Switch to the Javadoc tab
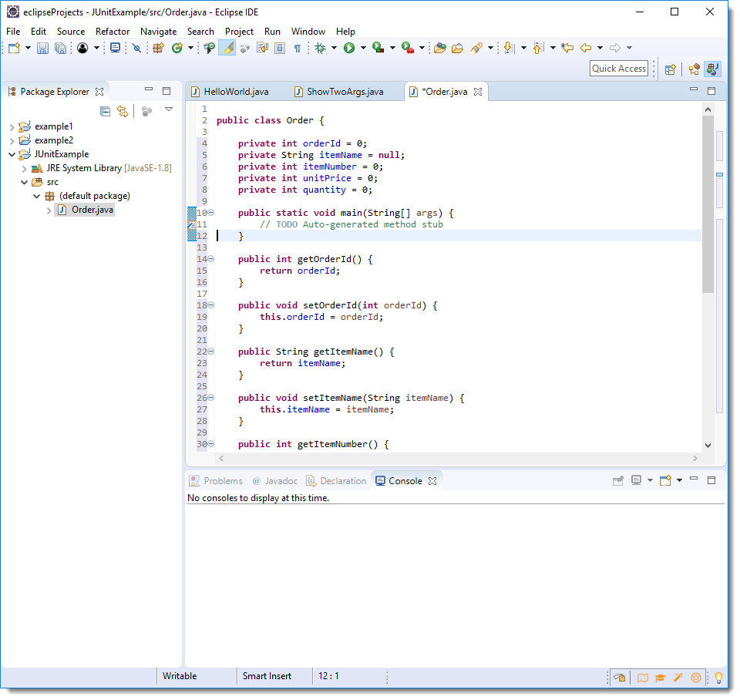This screenshot has height=700, width=740. [x=275, y=481]
